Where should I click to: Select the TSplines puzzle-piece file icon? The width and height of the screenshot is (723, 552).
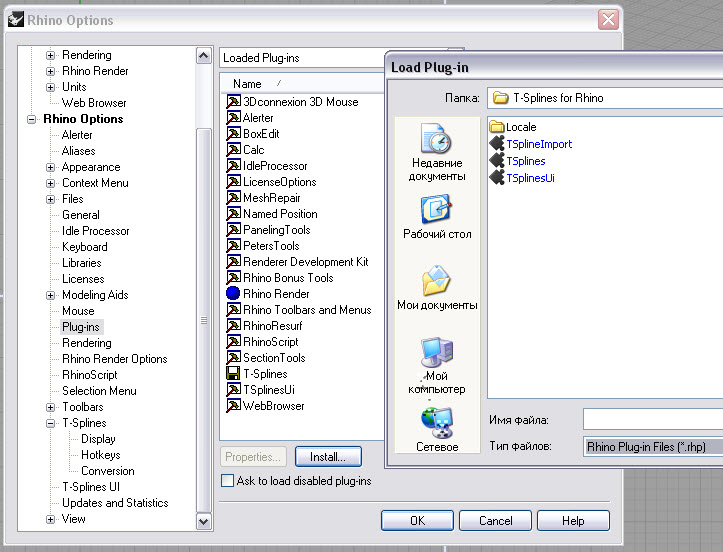pyautogui.click(x=497, y=160)
